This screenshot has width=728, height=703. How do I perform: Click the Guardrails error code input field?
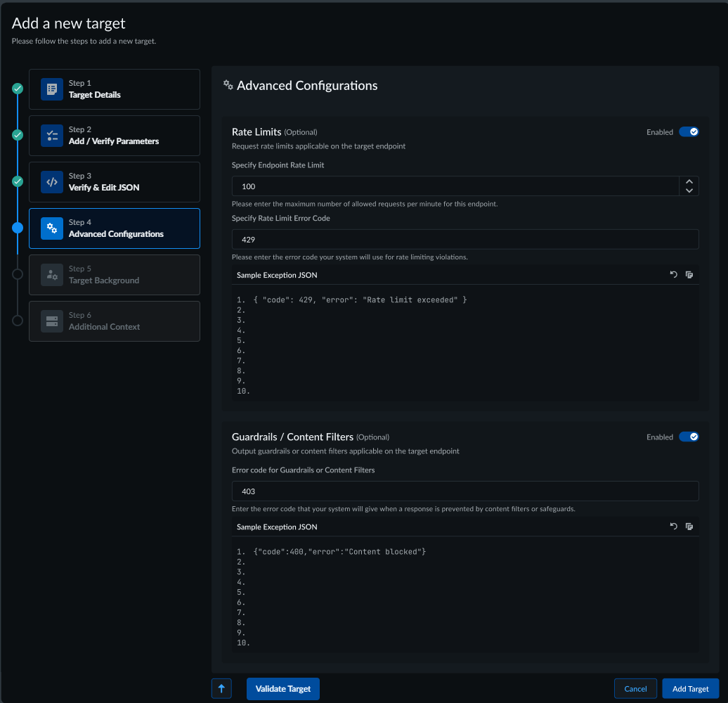pos(465,491)
